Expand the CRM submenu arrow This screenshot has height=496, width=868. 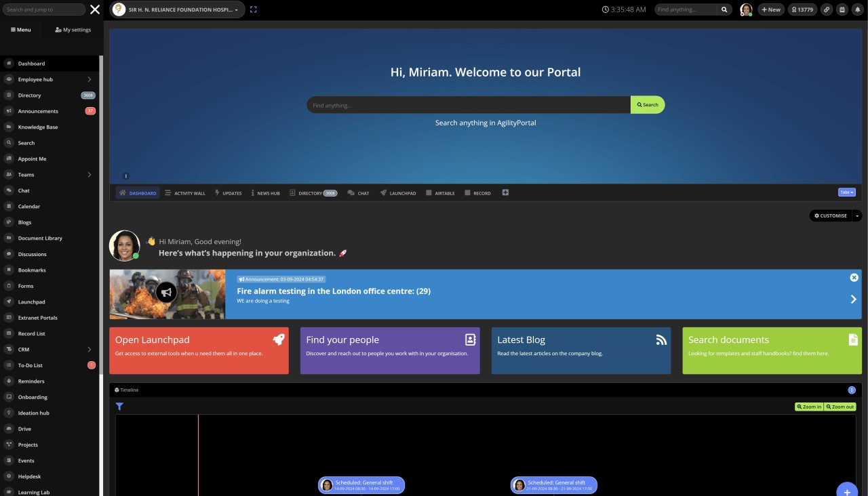(90, 350)
